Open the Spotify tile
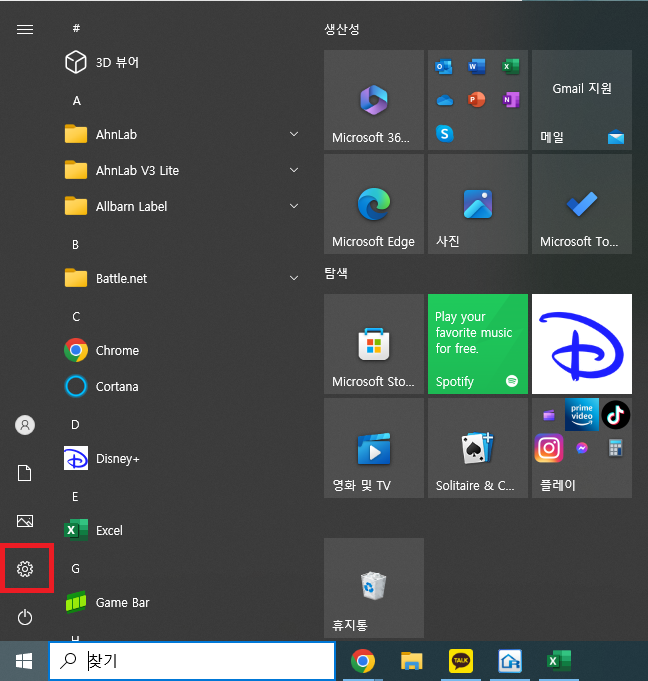 coord(478,344)
